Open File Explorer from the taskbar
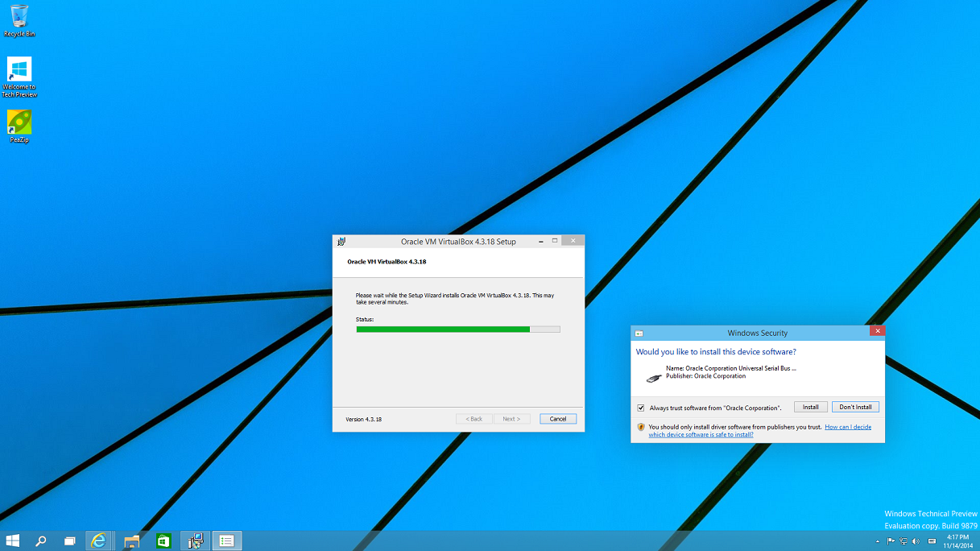 coord(132,541)
